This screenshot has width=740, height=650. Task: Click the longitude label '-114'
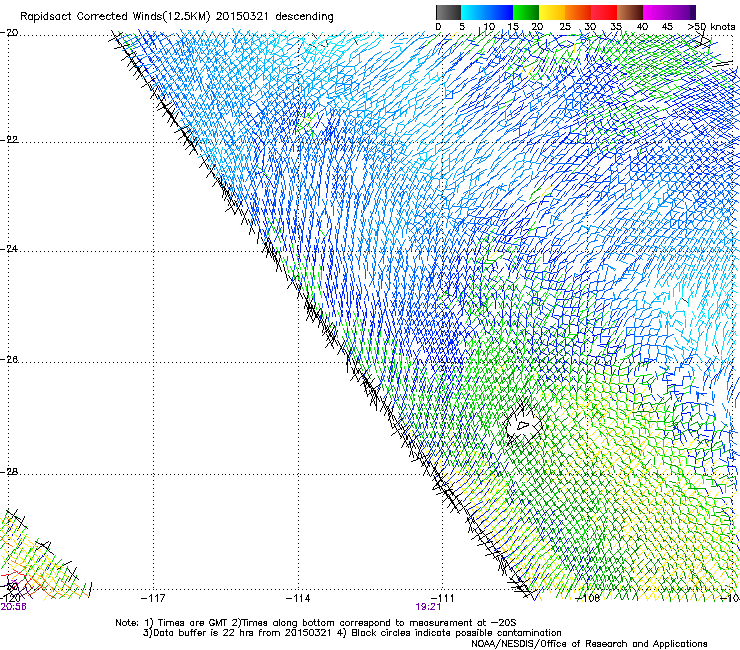(x=298, y=598)
